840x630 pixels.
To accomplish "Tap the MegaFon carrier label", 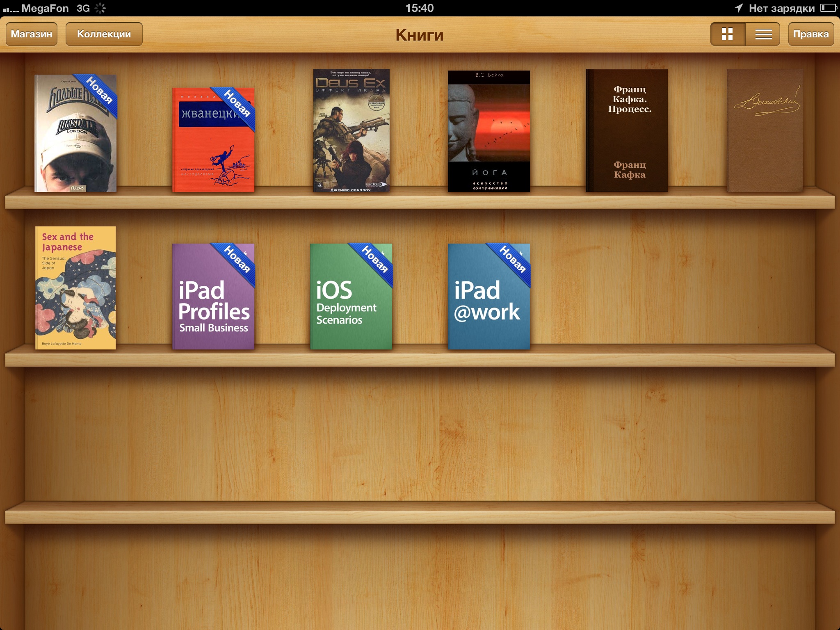I will (x=45, y=8).
